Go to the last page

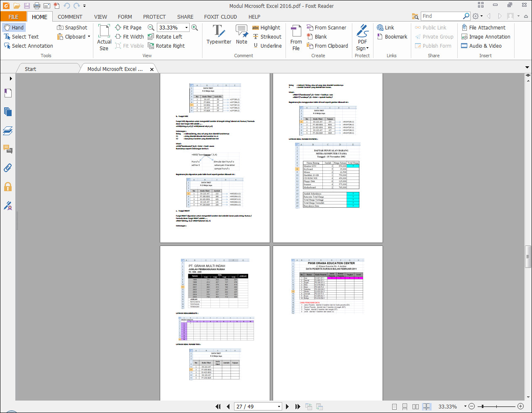point(297,406)
